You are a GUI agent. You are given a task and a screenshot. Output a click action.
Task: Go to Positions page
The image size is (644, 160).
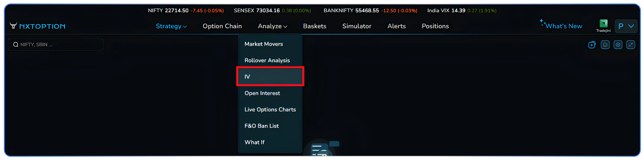435,26
